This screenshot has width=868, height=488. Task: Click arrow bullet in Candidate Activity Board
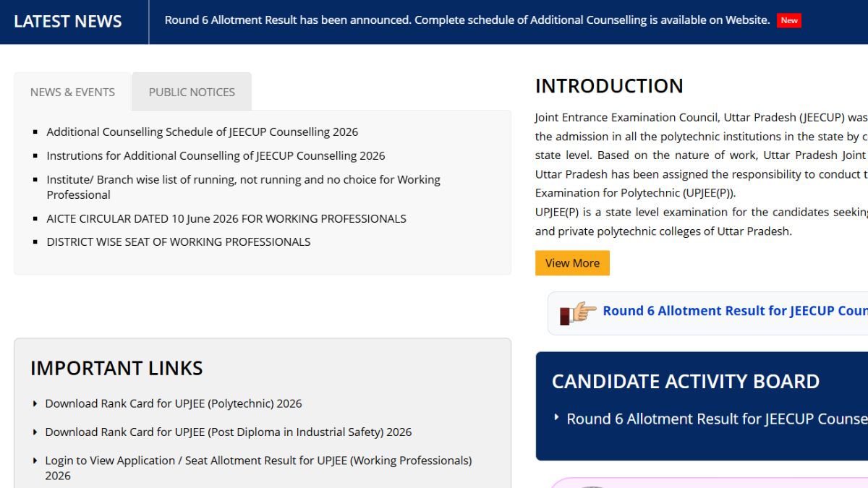pos(556,417)
